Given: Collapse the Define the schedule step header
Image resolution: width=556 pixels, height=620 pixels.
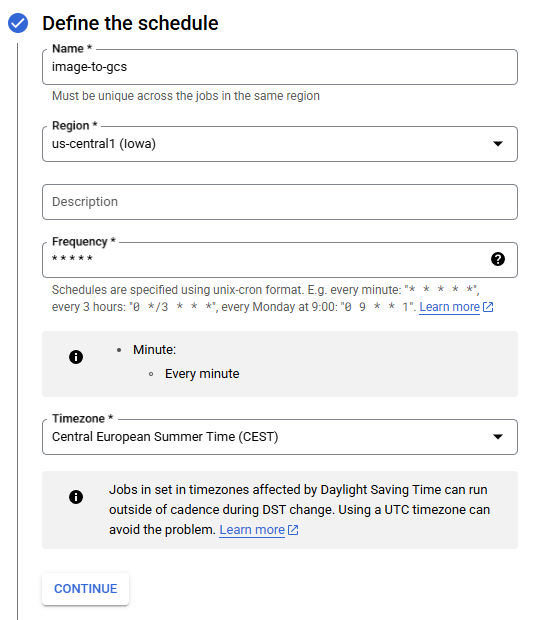Looking at the screenshot, I should 130,23.
